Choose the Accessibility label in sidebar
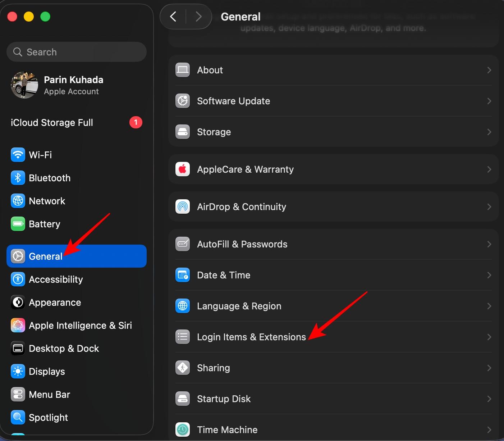504x441 pixels. 56,279
